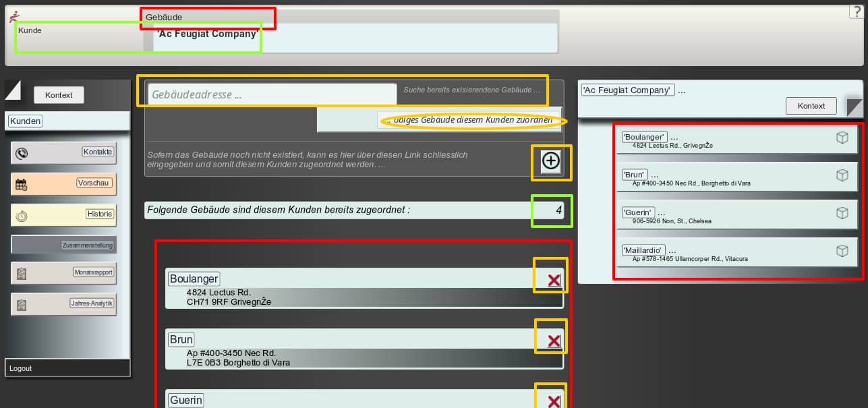Viewport: 868px width, 408px height.
Task: Click the cube icon beside 'Guerin'
Action: [842, 213]
